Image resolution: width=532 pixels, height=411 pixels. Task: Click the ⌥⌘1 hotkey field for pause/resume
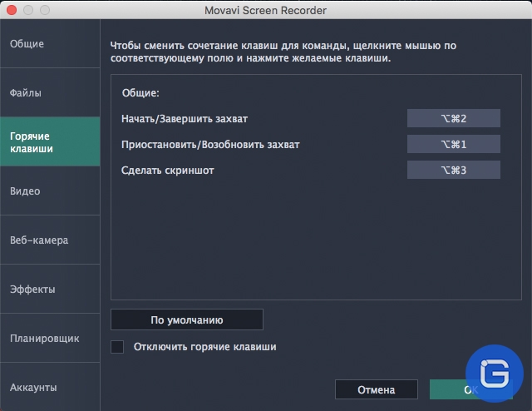point(454,144)
